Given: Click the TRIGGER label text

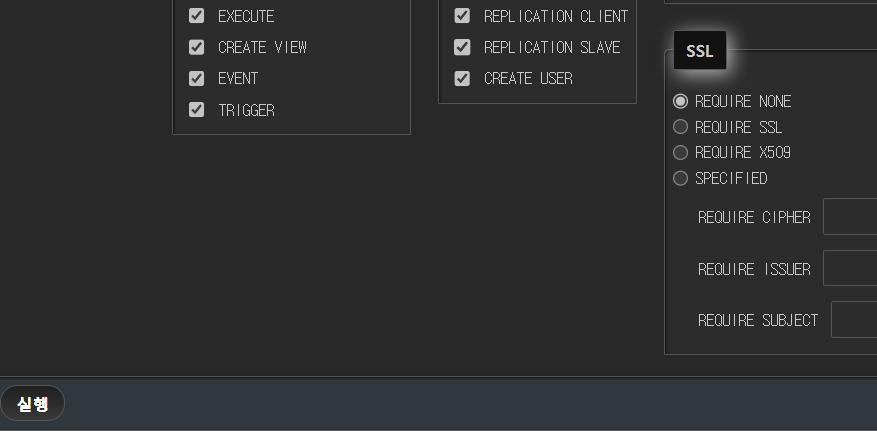Looking at the screenshot, I should click(x=246, y=110).
